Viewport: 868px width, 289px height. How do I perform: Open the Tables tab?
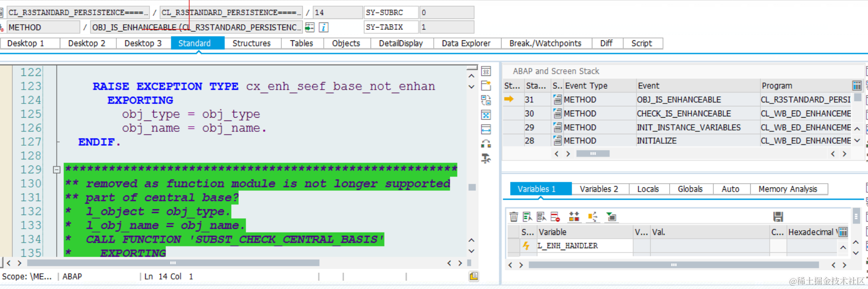coord(302,43)
